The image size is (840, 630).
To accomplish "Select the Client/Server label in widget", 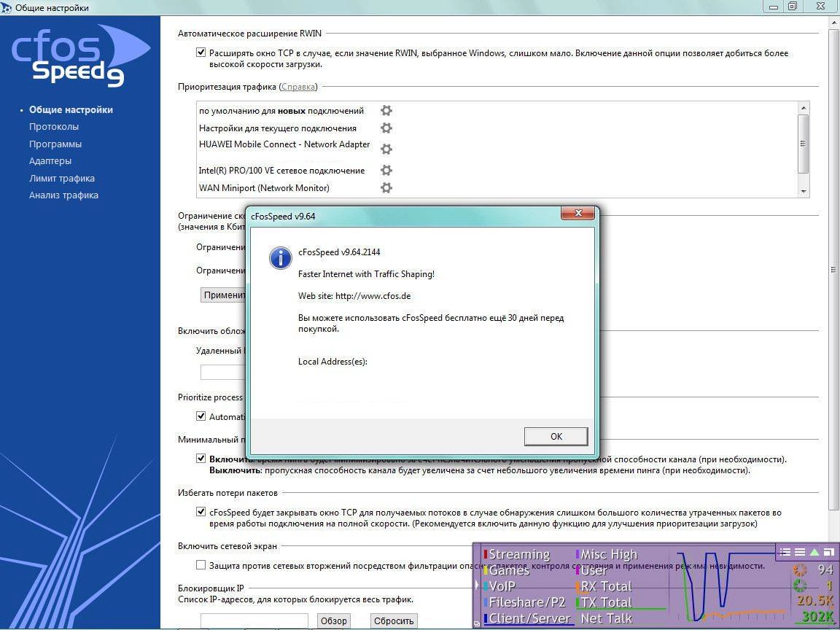I will pyautogui.click(x=529, y=619).
